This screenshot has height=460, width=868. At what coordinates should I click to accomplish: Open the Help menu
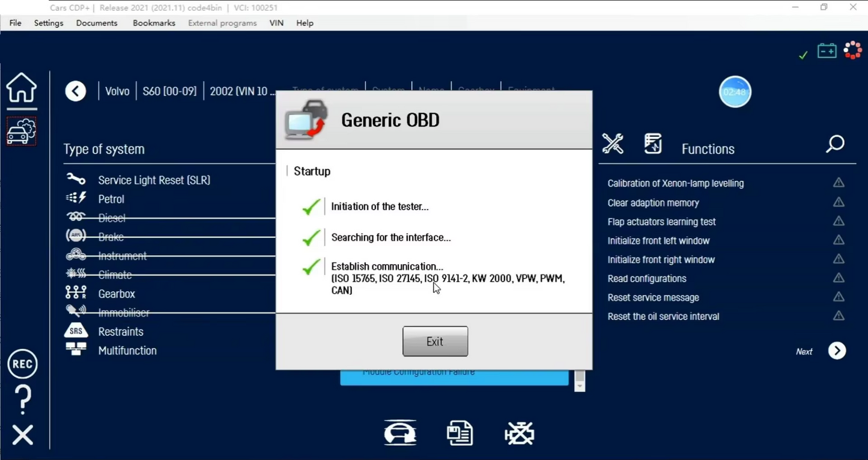pos(305,23)
